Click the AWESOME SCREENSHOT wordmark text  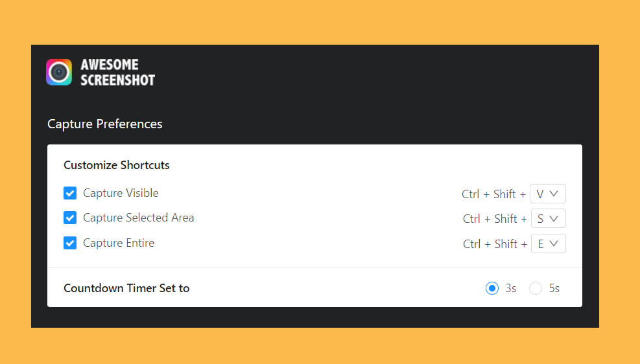tap(117, 72)
